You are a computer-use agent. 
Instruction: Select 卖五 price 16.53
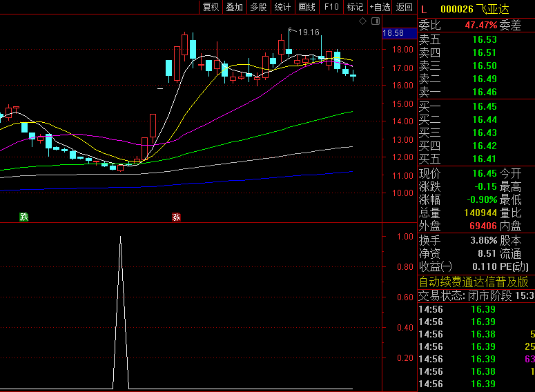[x=484, y=39]
